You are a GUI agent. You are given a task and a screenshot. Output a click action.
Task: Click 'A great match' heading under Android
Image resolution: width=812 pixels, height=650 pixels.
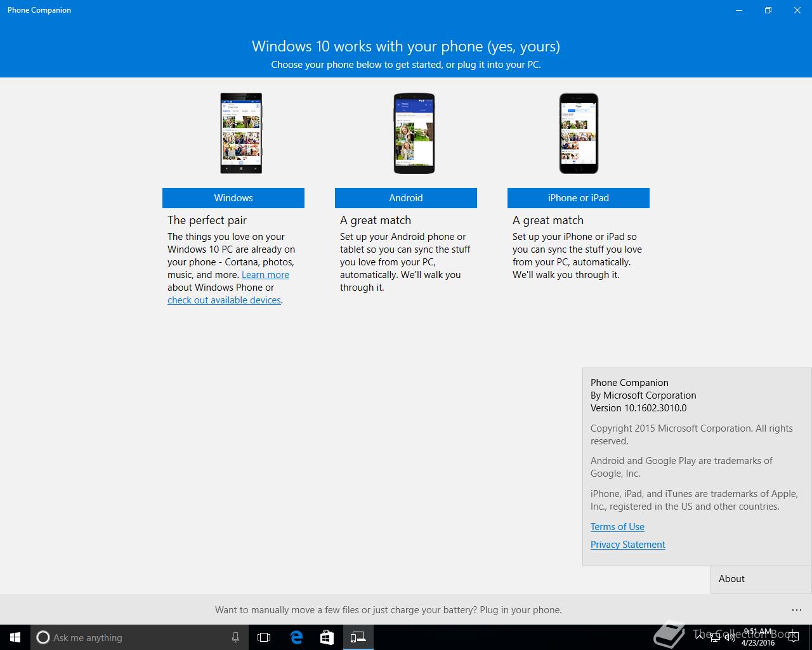376,220
